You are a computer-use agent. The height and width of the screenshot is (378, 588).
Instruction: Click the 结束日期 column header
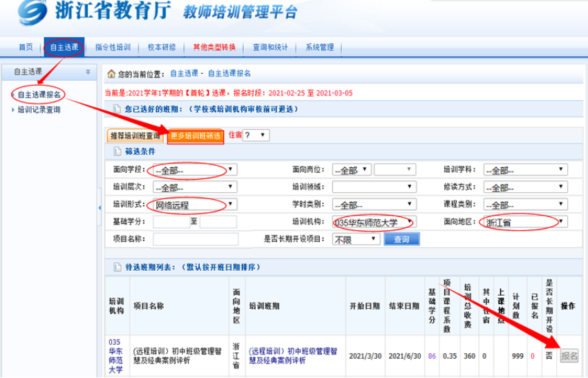click(x=404, y=306)
